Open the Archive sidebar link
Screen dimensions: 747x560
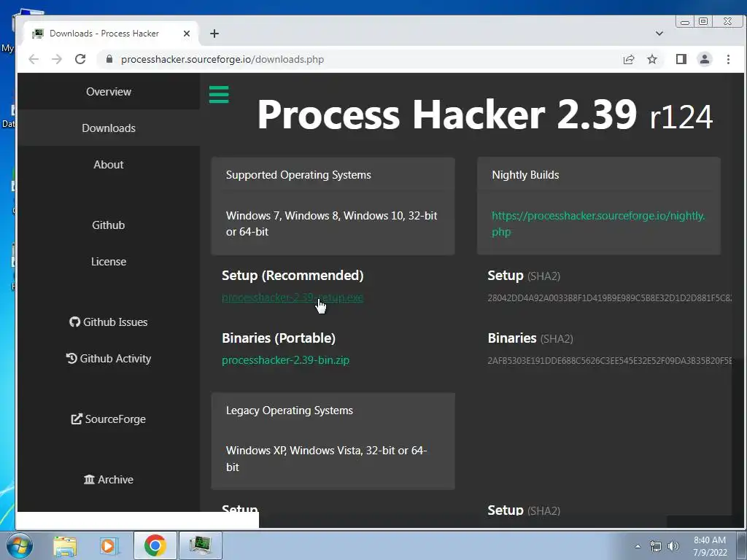click(x=109, y=480)
